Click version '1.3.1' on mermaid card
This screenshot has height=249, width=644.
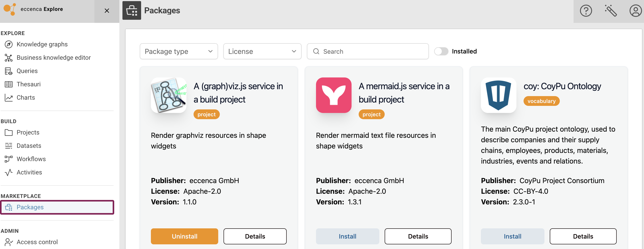point(354,202)
